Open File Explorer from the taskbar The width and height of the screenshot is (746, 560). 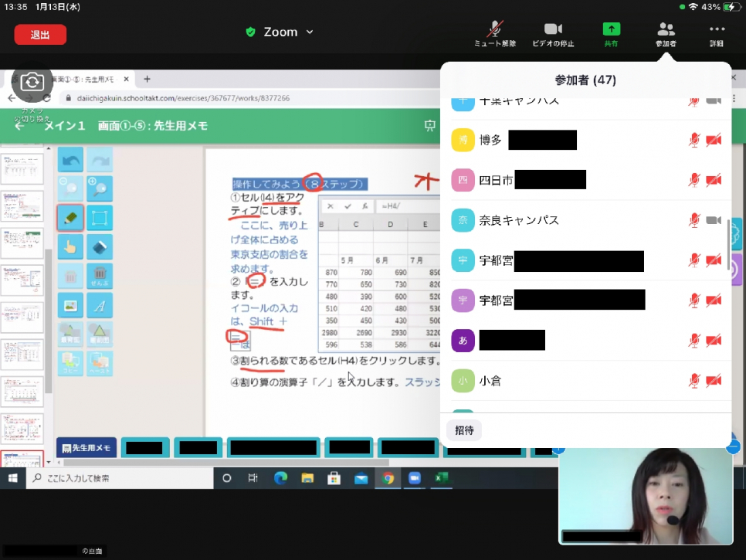coord(307,478)
